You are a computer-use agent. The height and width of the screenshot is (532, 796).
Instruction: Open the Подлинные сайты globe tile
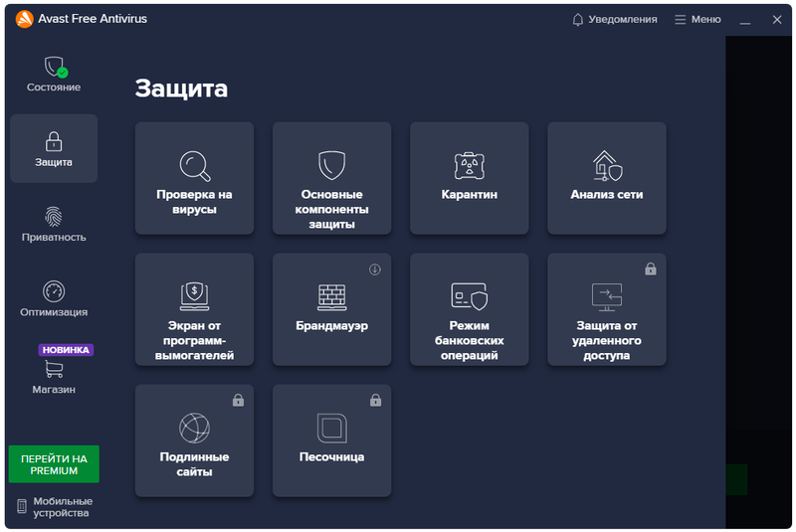pyautogui.click(x=194, y=441)
